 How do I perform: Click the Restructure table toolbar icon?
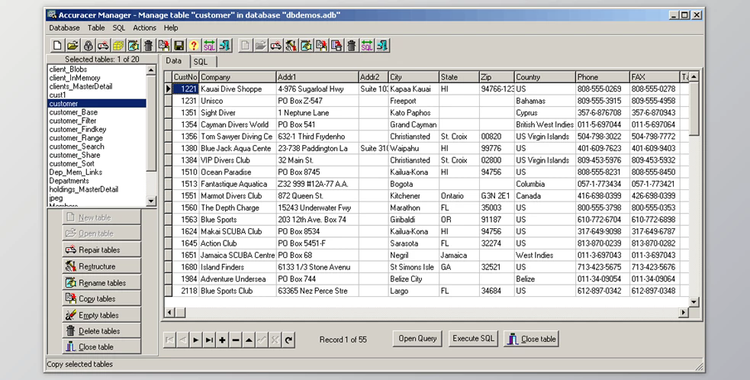point(291,45)
